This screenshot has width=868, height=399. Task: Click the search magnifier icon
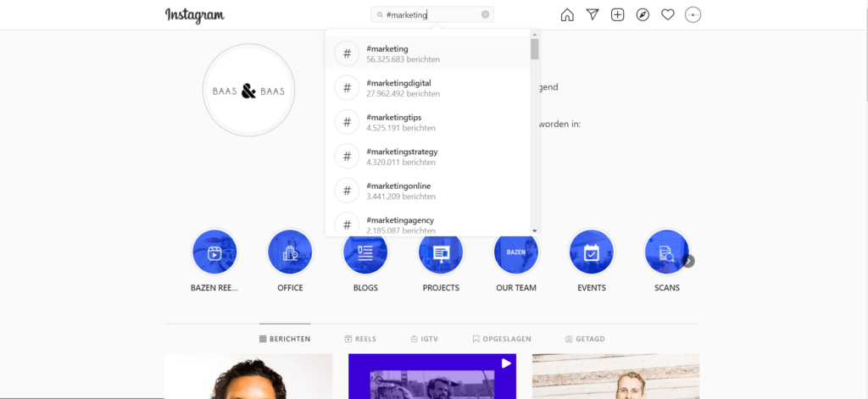[380, 15]
